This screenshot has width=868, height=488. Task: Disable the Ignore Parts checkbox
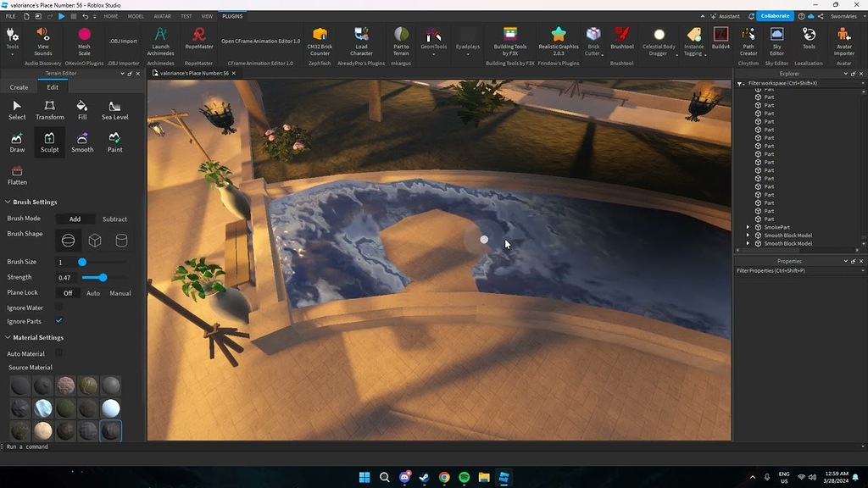(58, 320)
